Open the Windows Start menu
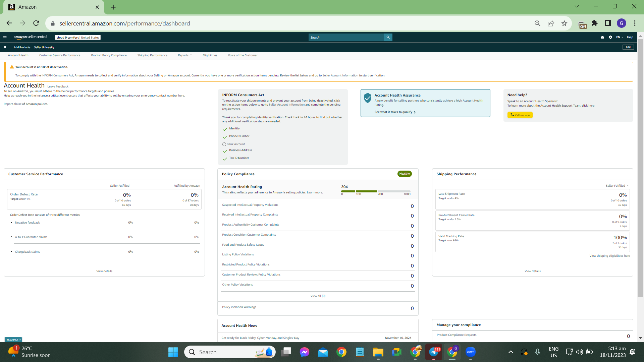This screenshot has width=644, height=362. (173, 352)
